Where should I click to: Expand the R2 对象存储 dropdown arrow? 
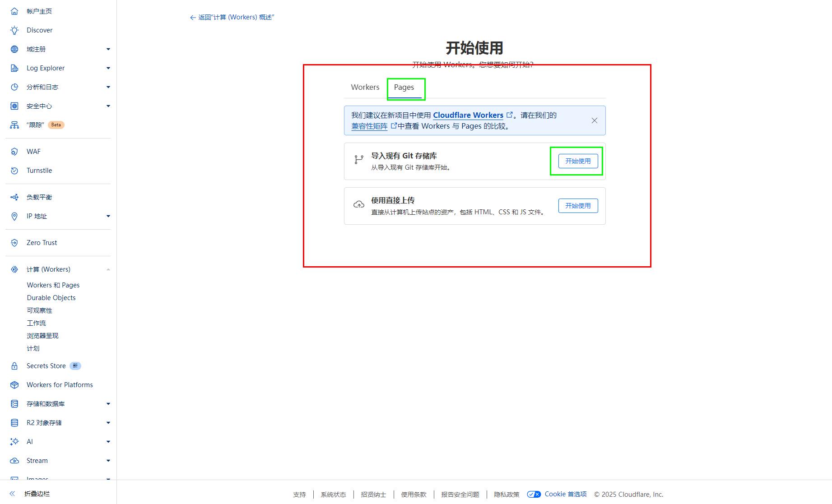[x=108, y=423]
